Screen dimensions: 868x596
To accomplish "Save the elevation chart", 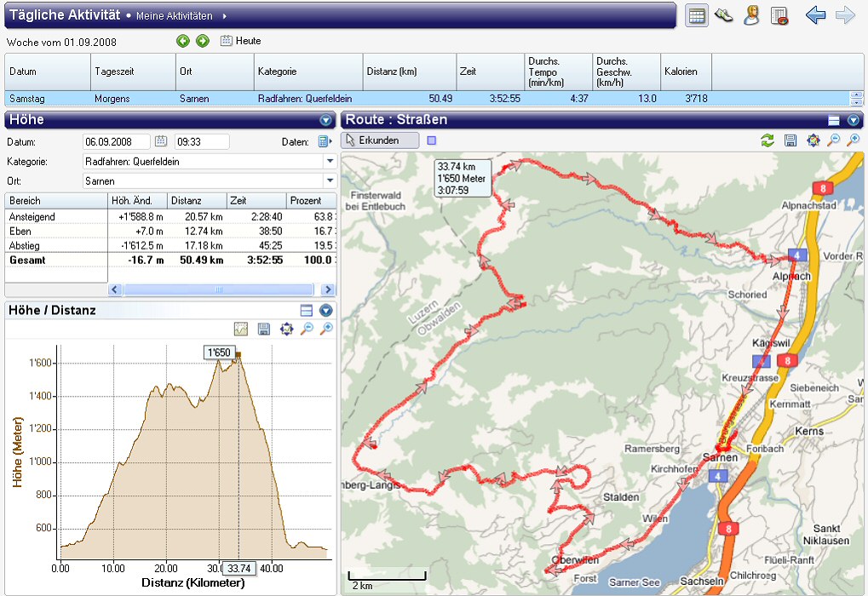I will click(x=263, y=329).
